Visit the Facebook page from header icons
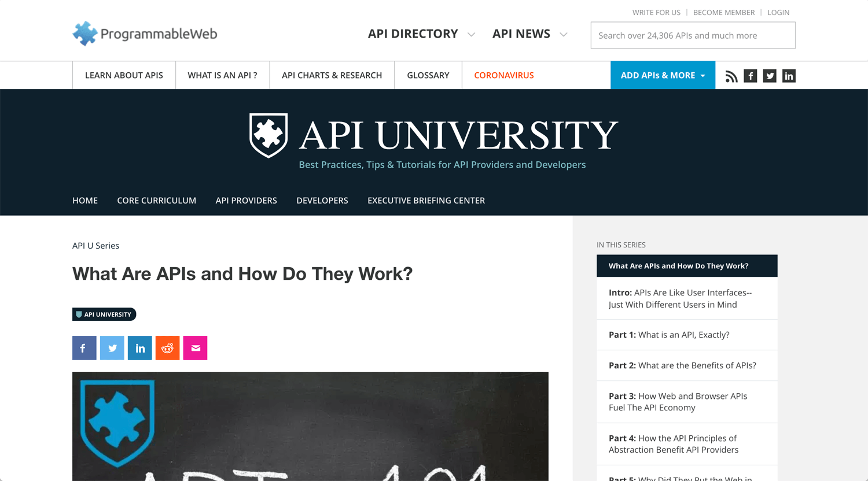The image size is (868, 481). pos(751,76)
